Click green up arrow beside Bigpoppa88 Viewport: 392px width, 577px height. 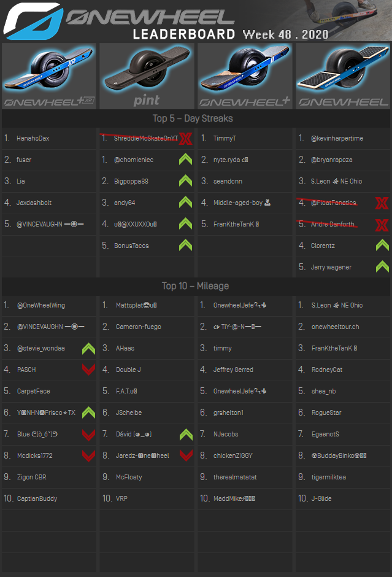(x=185, y=182)
